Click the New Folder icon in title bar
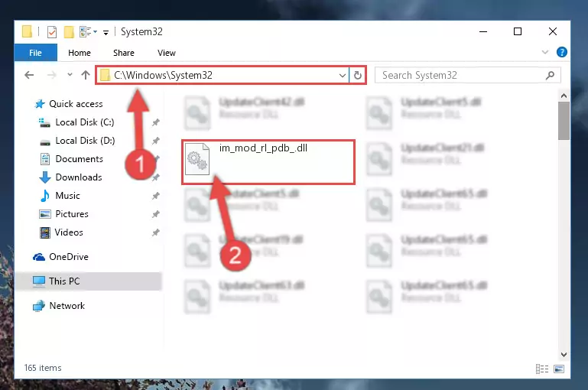The height and width of the screenshot is (390, 588). coord(69,32)
